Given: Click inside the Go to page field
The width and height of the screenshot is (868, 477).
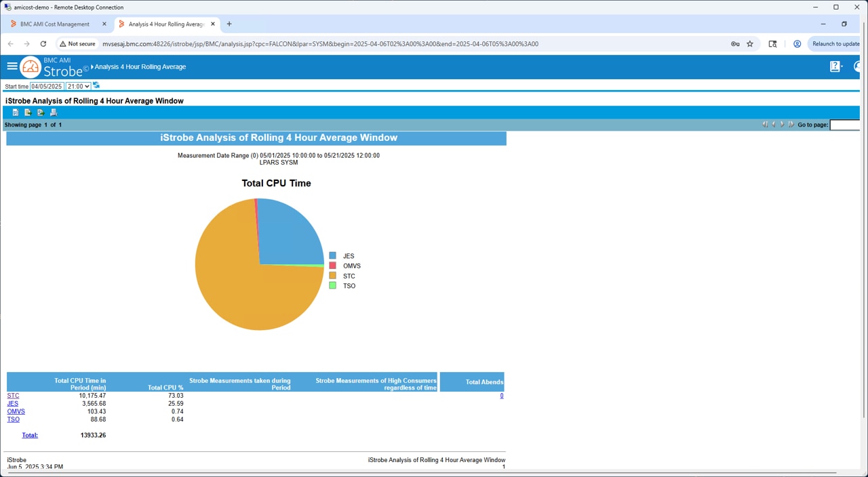Looking at the screenshot, I should tap(844, 125).
